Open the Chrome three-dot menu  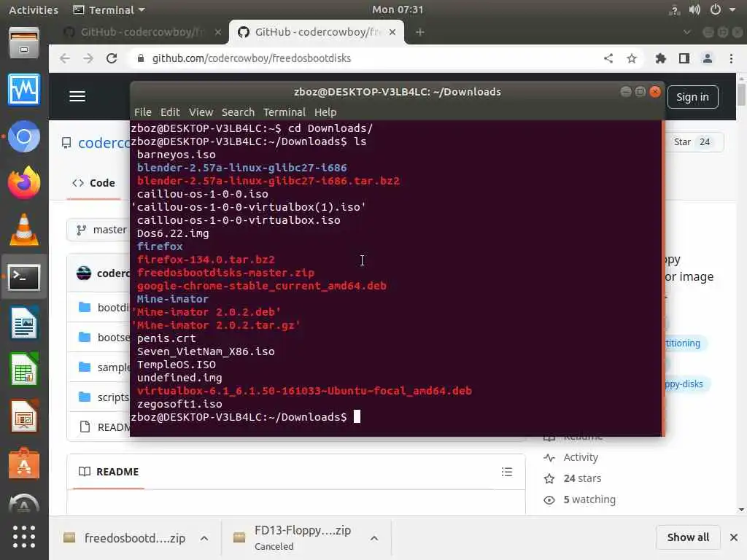(731, 58)
